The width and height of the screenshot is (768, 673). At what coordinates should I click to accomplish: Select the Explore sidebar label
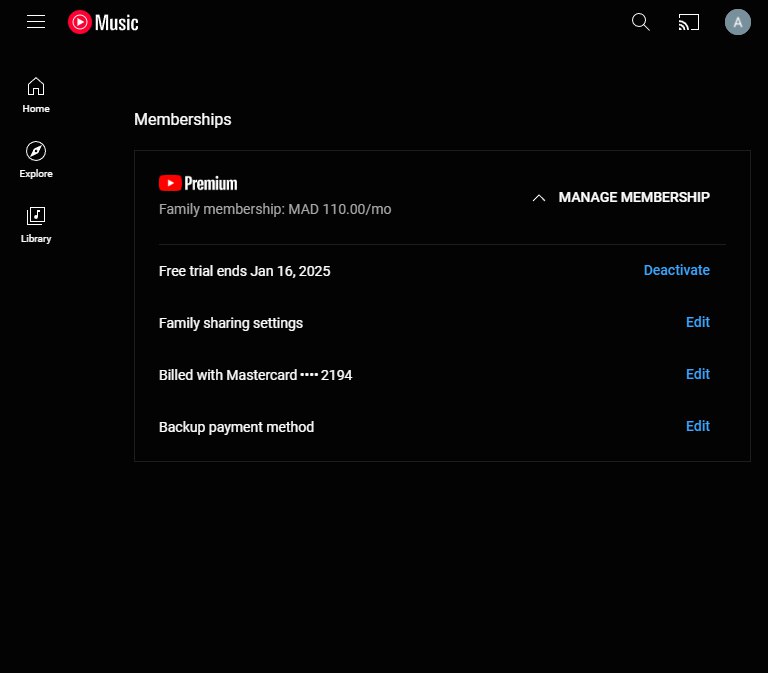(36, 174)
